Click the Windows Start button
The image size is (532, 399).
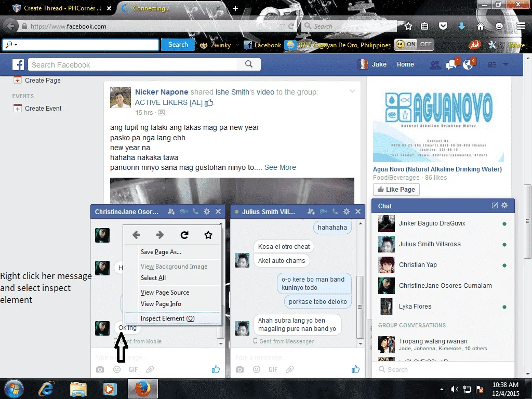(x=14, y=389)
